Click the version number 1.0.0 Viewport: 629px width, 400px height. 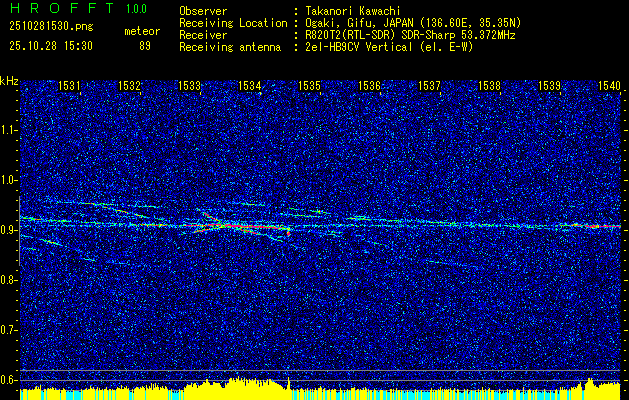click(x=136, y=9)
